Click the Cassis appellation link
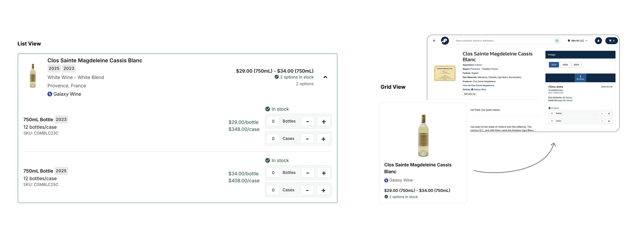This screenshot has height=233, width=644. 478,65
